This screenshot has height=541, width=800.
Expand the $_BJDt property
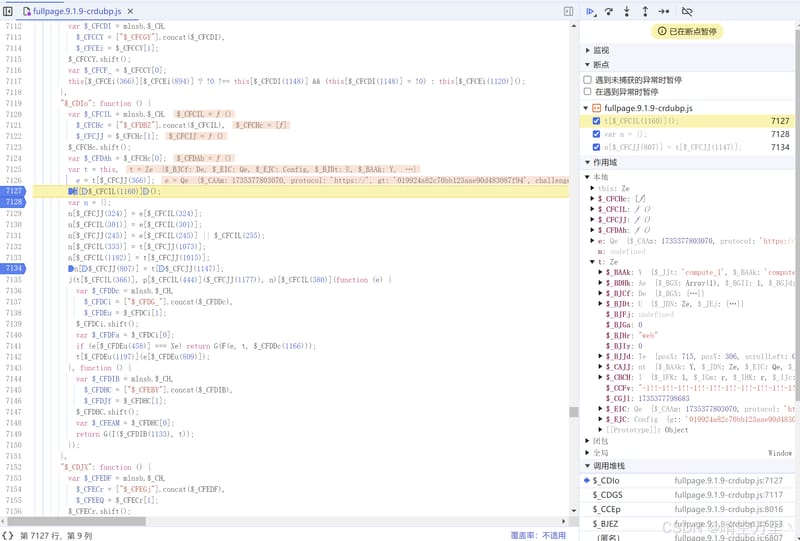click(x=601, y=304)
